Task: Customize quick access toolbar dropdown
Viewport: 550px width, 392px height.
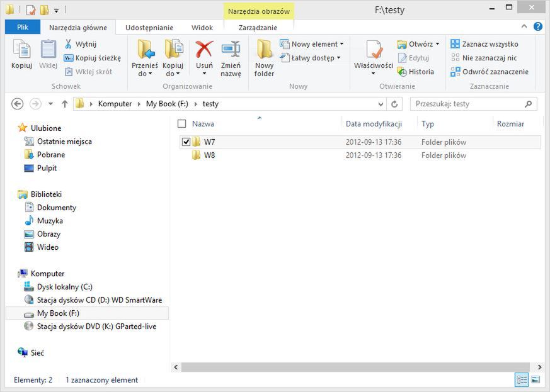Action: coord(56,11)
